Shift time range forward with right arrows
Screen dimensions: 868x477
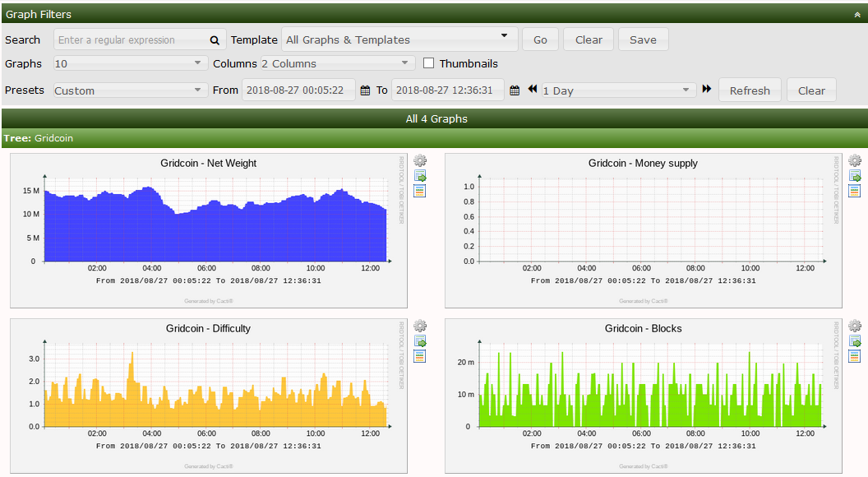[x=706, y=89]
